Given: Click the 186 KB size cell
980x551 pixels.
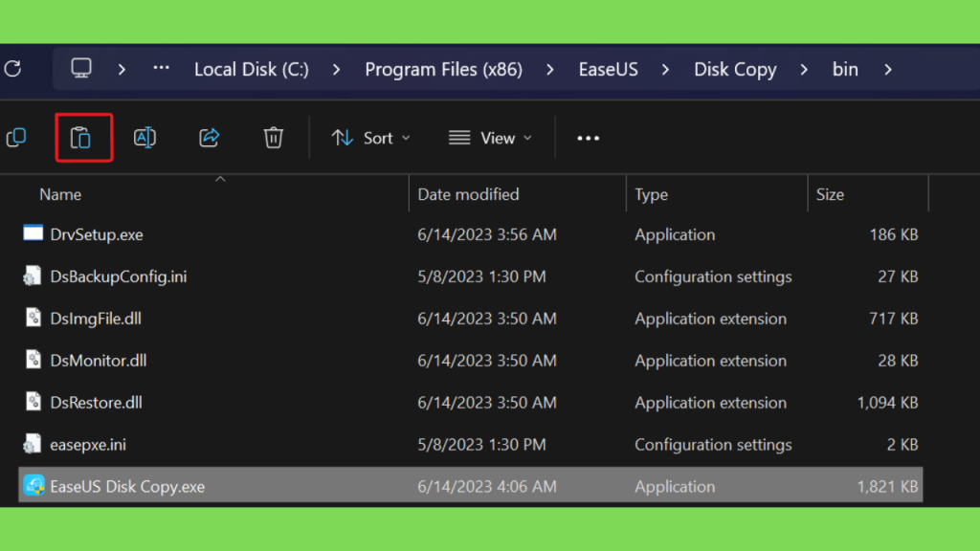Looking at the screenshot, I should [894, 234].
